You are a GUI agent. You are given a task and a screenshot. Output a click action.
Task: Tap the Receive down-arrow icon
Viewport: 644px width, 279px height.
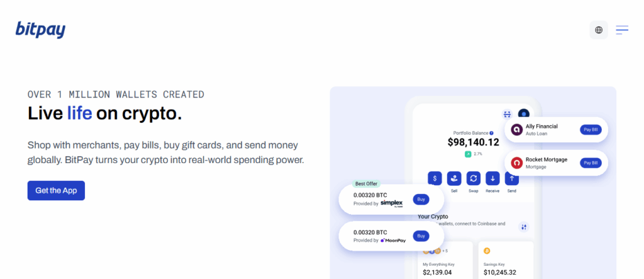(492, 178)
